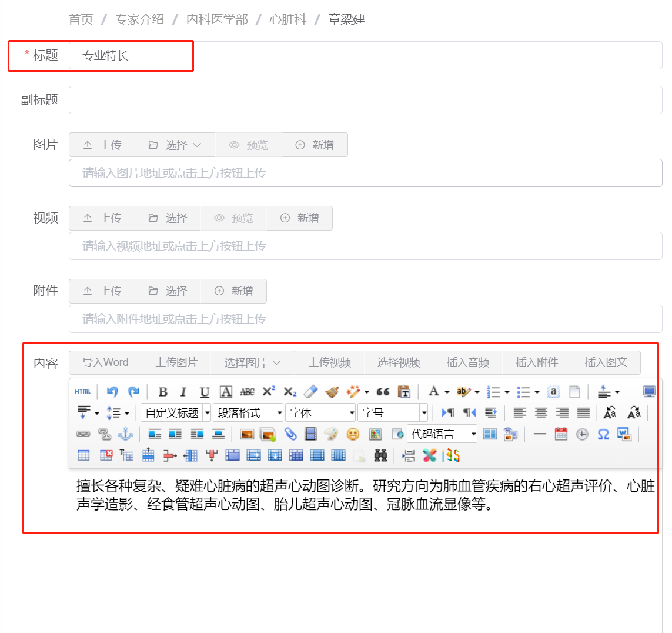Toggle superscript formatting
This screenshot has height=633, width=672.
(268, 391)
